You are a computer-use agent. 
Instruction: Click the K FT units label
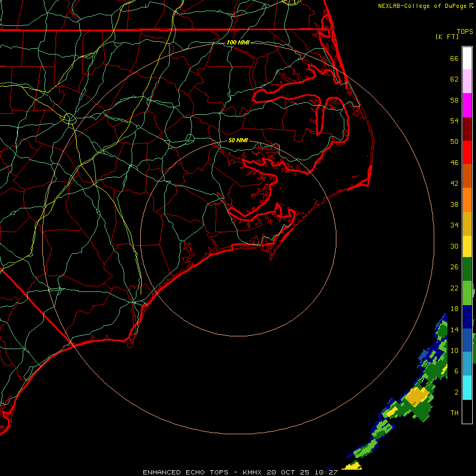(447, 36)
